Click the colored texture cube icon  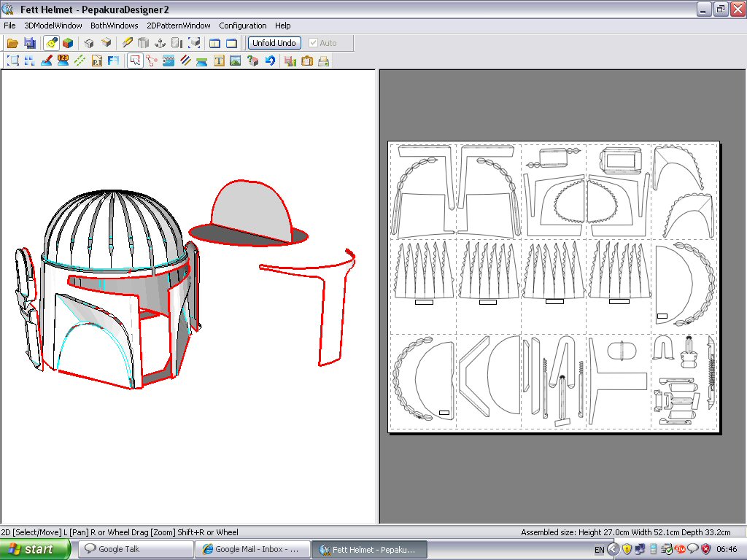coord(68,43)
